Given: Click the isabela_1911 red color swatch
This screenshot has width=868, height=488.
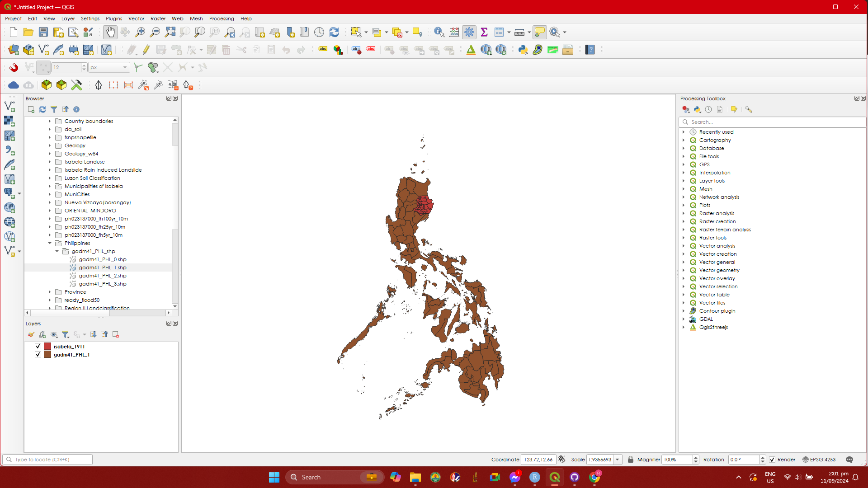Looking at the screenshot, I should click(x=47, y=347).
